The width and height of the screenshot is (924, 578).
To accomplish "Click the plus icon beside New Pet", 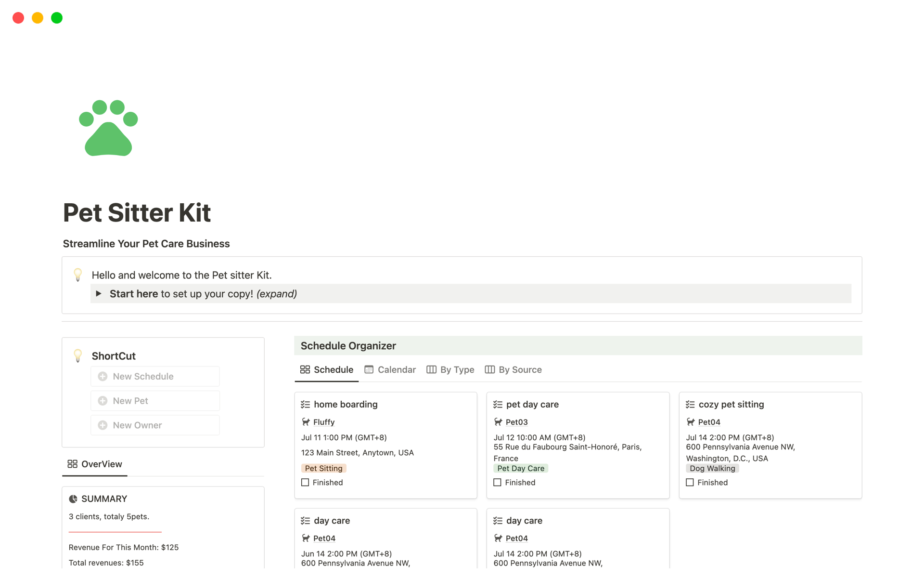I will click(103, 401).
